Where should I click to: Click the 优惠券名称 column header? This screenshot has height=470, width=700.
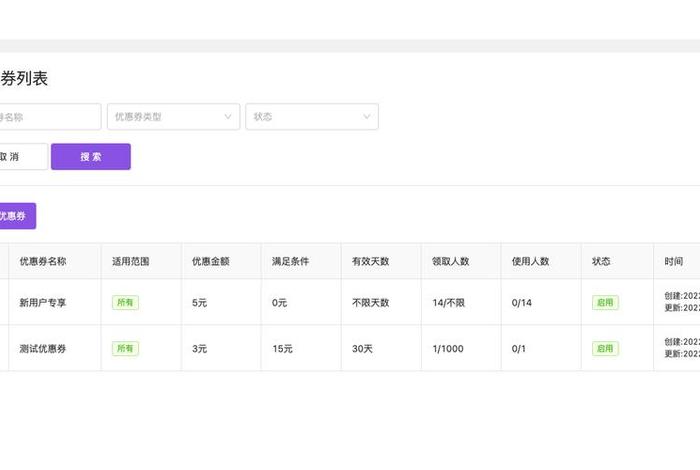43,261
